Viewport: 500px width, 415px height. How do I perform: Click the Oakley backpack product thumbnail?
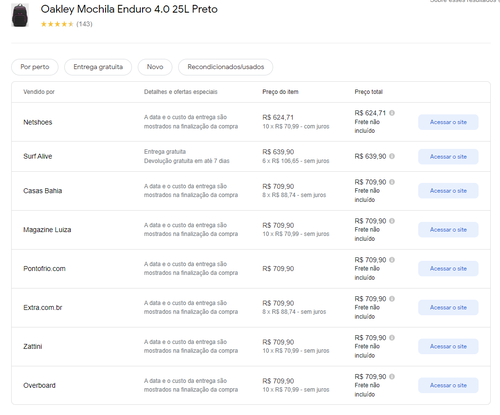(x=20, y=15)
